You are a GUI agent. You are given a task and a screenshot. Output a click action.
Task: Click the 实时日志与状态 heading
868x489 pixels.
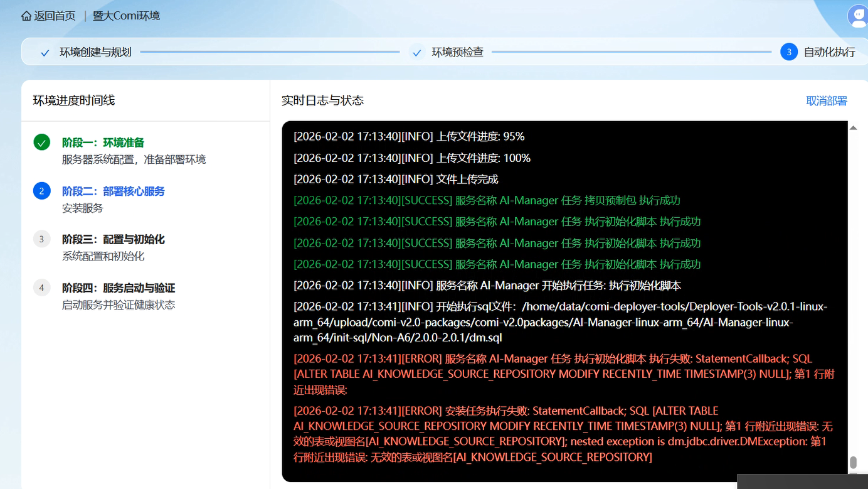(x=322, y=100)
